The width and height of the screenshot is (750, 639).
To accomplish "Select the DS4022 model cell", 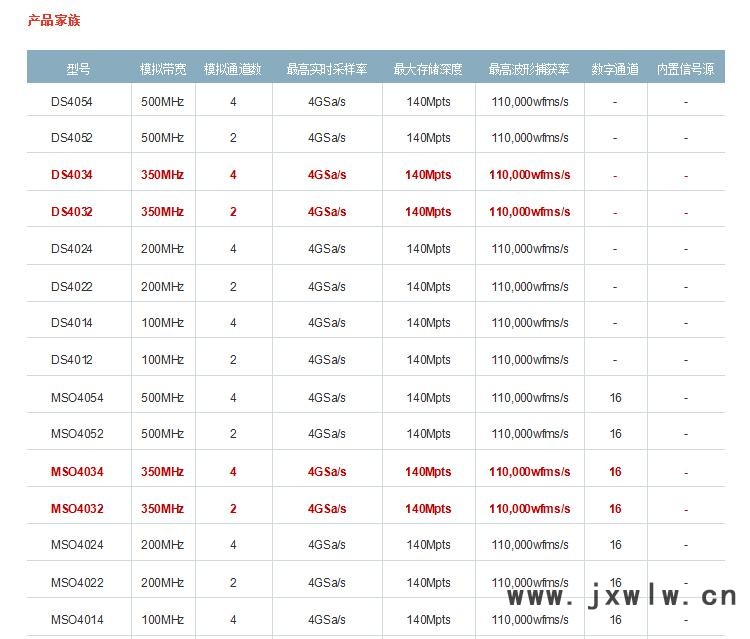I will pyautogui.click(x=72, y=286).
